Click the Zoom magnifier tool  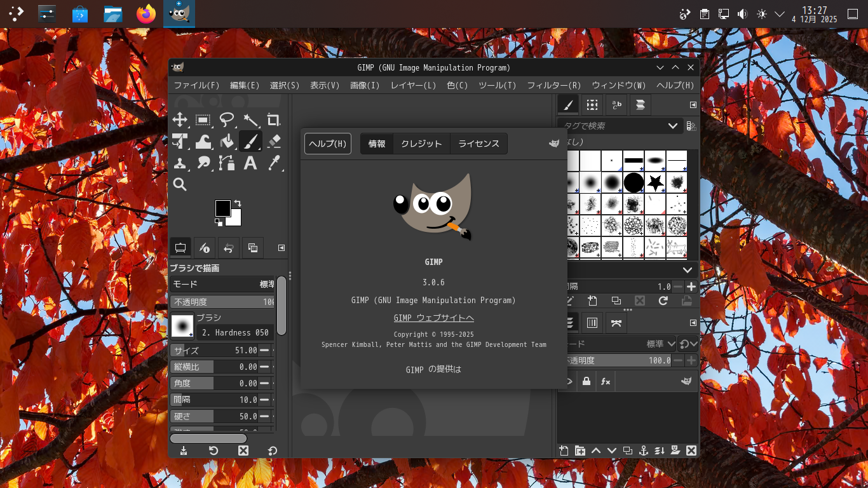click(180, 185)
